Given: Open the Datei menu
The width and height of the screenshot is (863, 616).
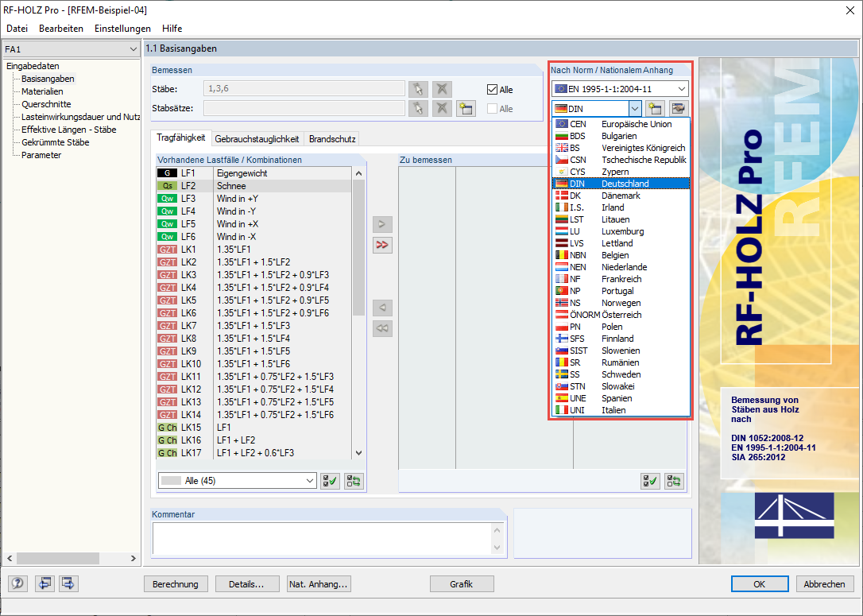Looking at the screenshot, I should 17,29.
